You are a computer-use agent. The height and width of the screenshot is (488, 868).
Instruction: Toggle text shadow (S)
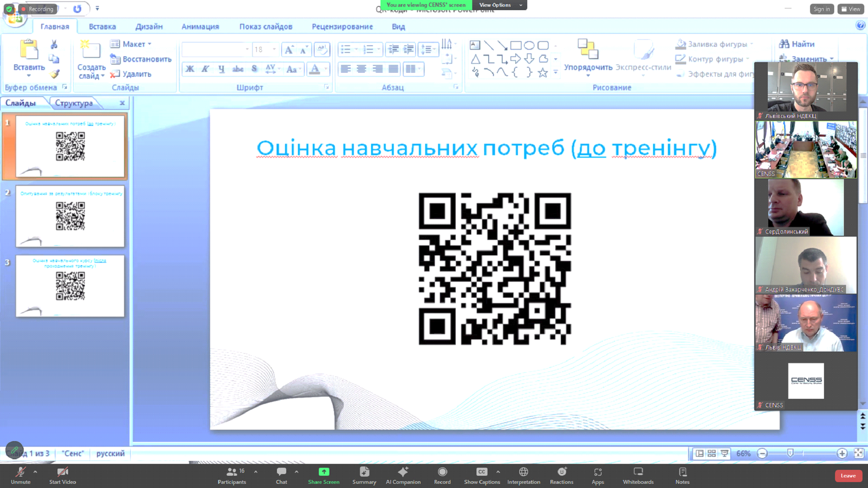[254, 69]
